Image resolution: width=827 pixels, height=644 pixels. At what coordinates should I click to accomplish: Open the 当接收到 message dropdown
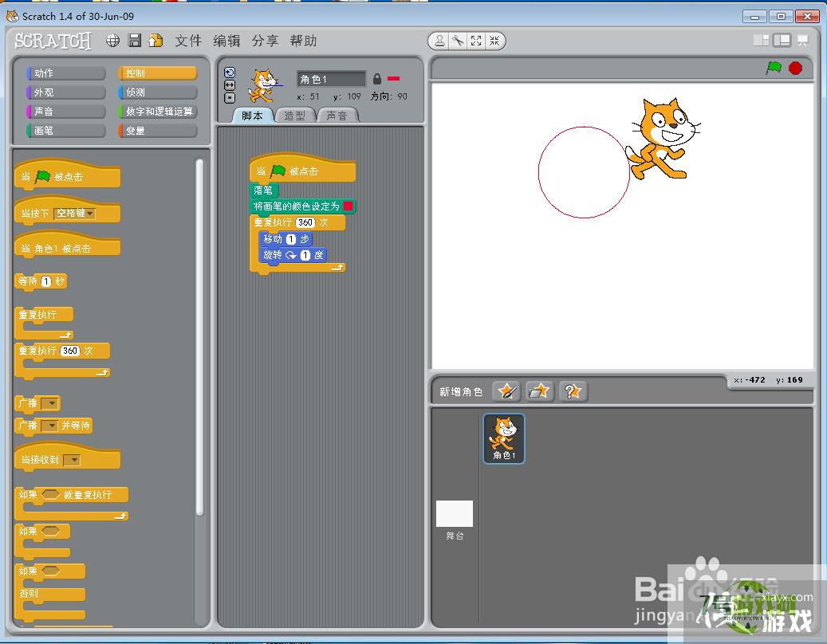pos(73,460)
